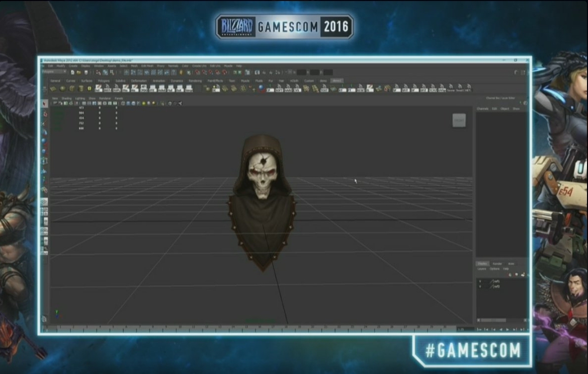The image size is (588, 374).
Task: Open the Edit menu
Action: coord(50,66)
